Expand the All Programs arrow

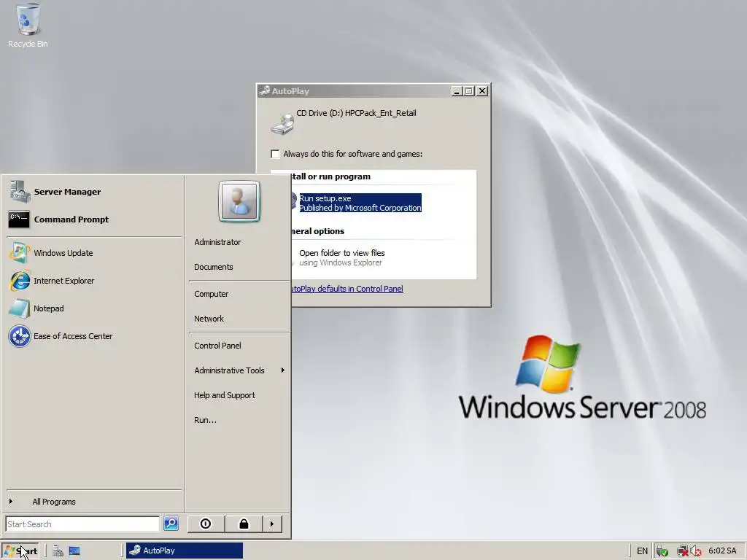pos(10,502)
